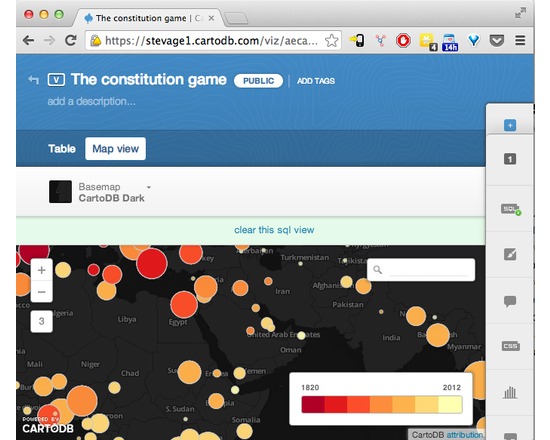The image size is (550, 440).
Task: Open the infowindow speech bubble panel
Action: coord(510,301)
